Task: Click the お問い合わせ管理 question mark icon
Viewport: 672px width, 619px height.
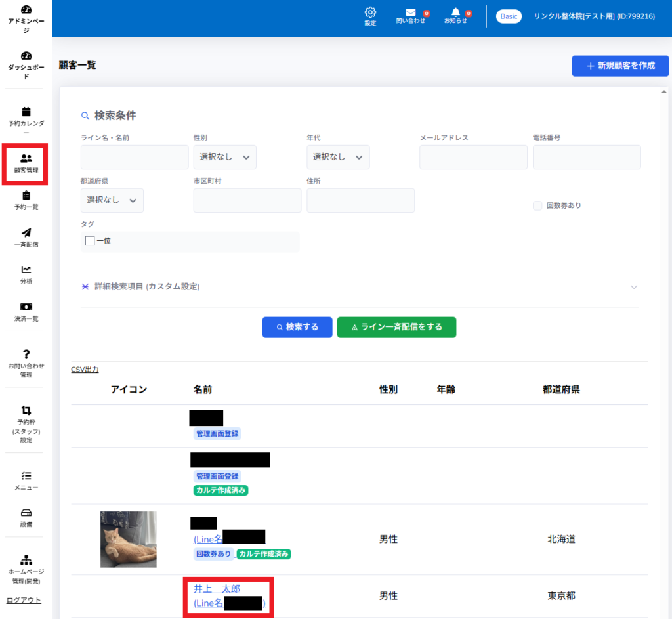Action: [26, 354]
